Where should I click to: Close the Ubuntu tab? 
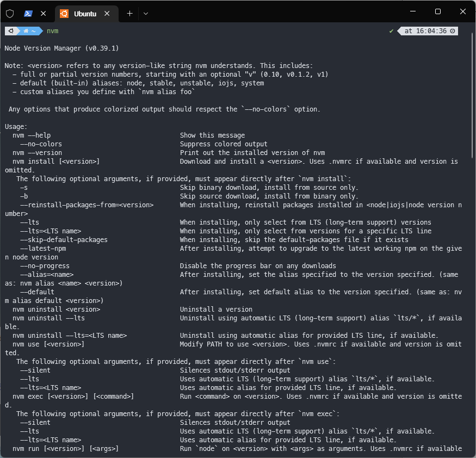click(107, 14)
